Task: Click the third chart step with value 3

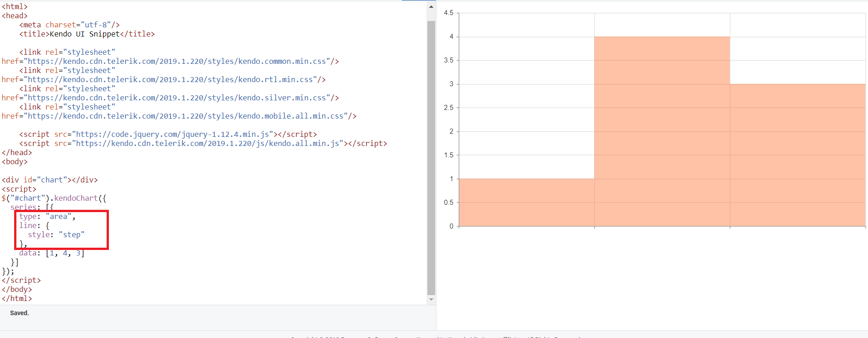Action: tap(797, 155)
